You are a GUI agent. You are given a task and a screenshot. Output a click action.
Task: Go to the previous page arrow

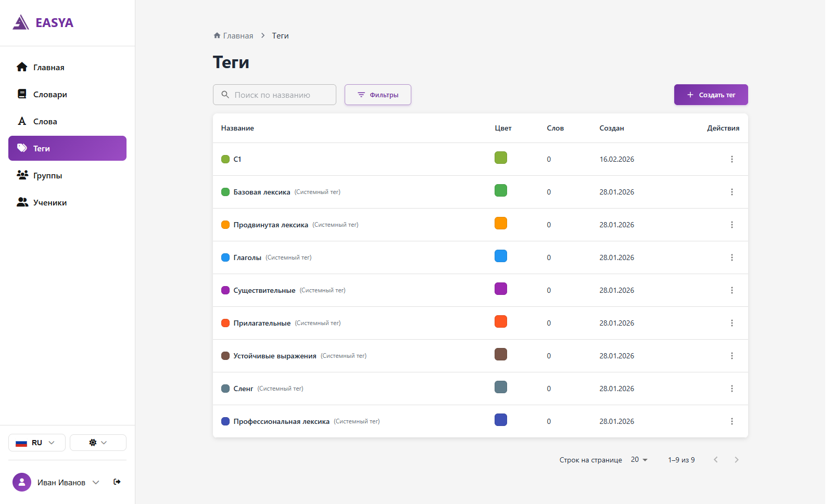pyautogui.click(x=716, y=459)
